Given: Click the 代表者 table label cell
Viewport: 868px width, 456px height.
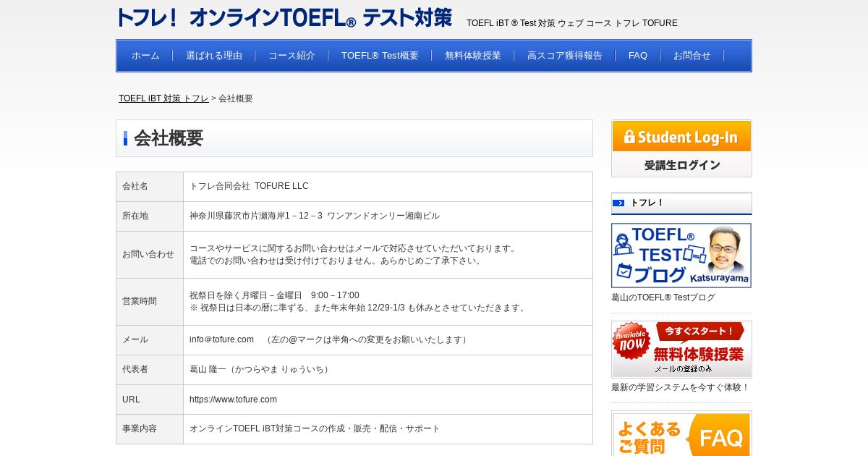Looking at the screenshot, I should click(x=150, y=370).
